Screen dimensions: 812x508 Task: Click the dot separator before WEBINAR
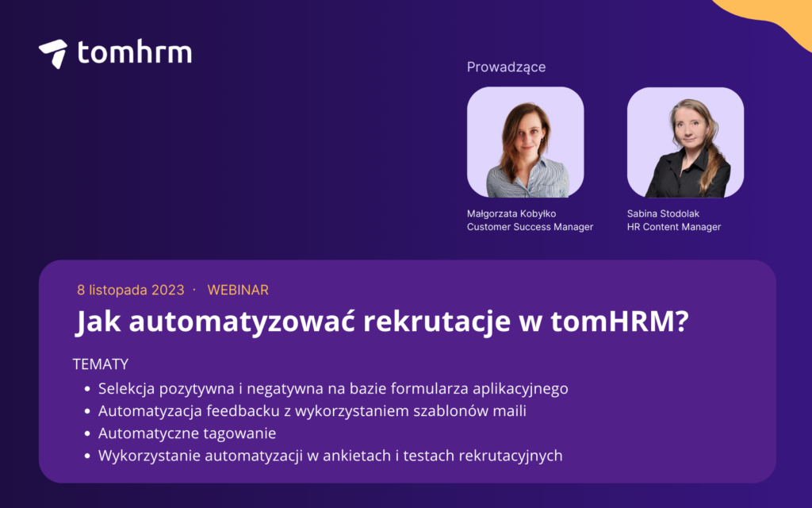pyautogui.click(x=194, y=290)
